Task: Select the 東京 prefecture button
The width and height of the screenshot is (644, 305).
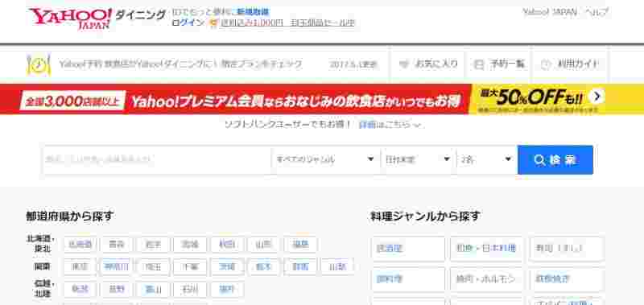Action: coord(80,267)
